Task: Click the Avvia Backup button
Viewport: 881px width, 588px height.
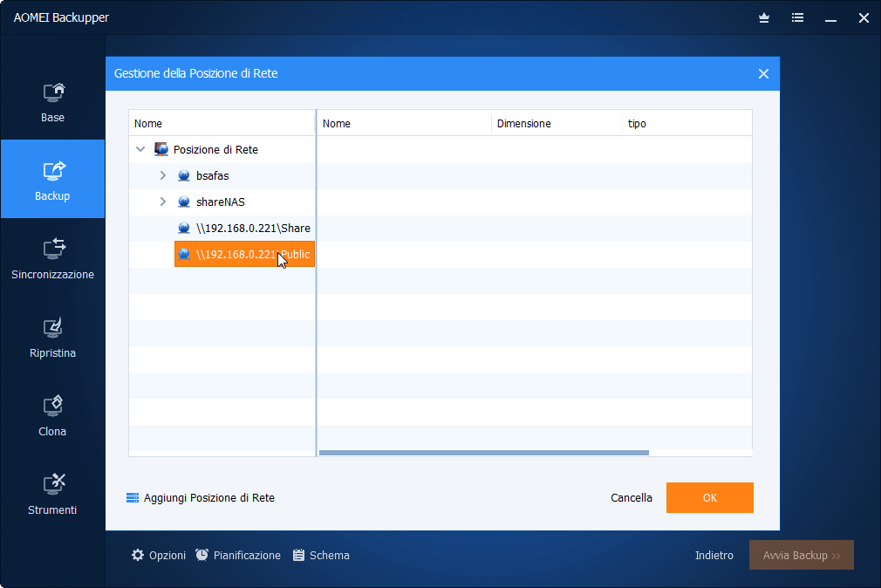Action: point(802,555)
